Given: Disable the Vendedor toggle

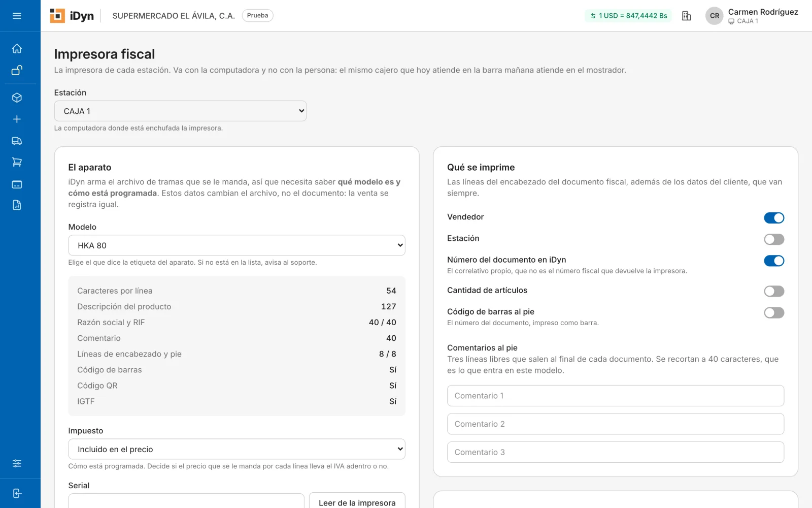Looking at the screenshot, I should point(774,218).
